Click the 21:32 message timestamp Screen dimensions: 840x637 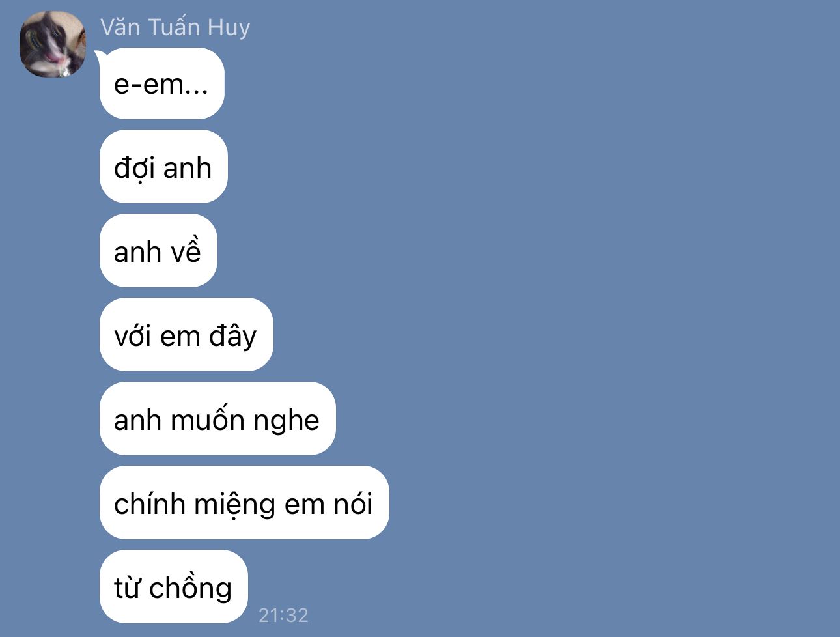(x=283, y=615)
